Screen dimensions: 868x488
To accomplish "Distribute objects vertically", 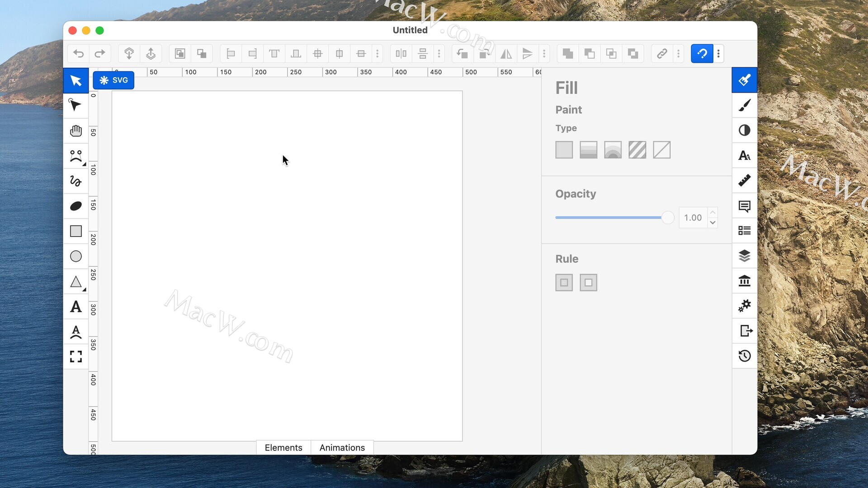I will [x=423, y=54].
